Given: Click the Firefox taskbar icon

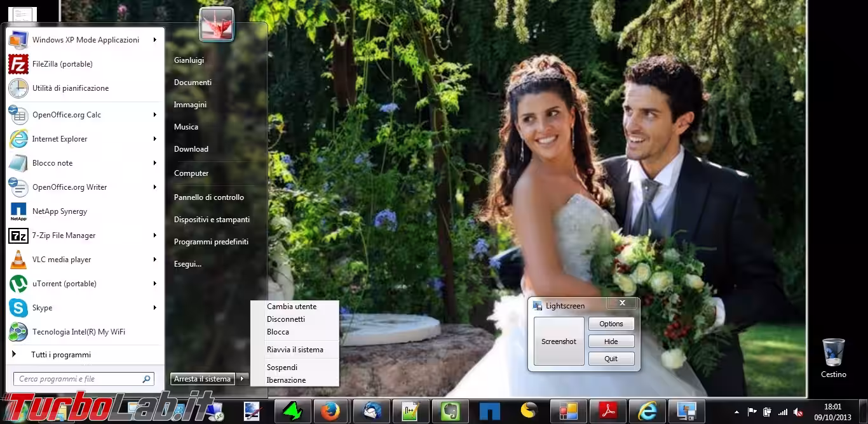Looking at the screenshot, I should pyautogui.click(x=331, y=411).
